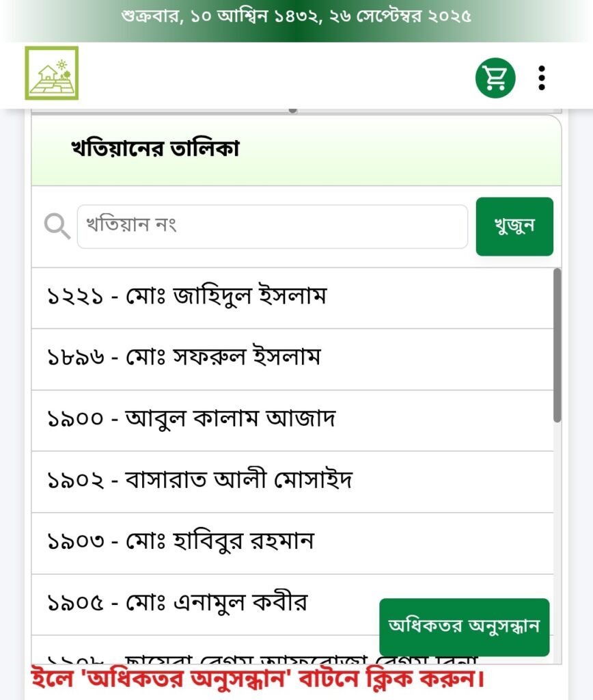The image size is (593, 700).
Task: Choose khatian ১৯০০ - আবুল কালাম আজাদ
Action: click(191, 420)
